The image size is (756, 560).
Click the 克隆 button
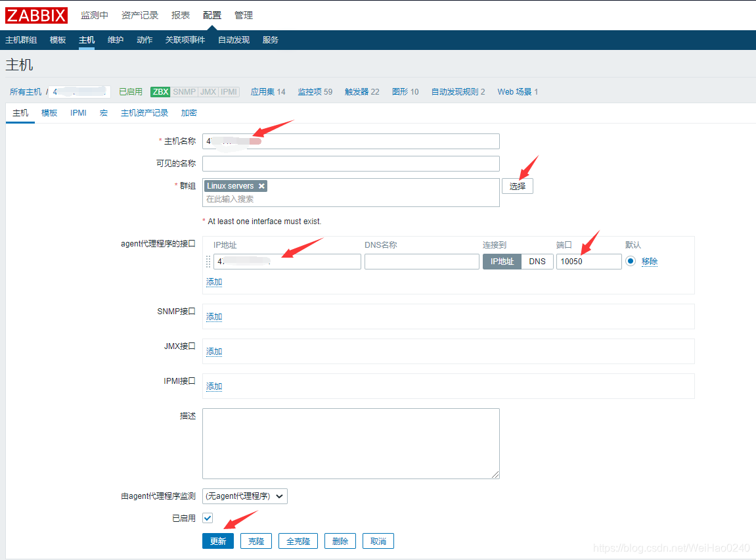(256, 541)
